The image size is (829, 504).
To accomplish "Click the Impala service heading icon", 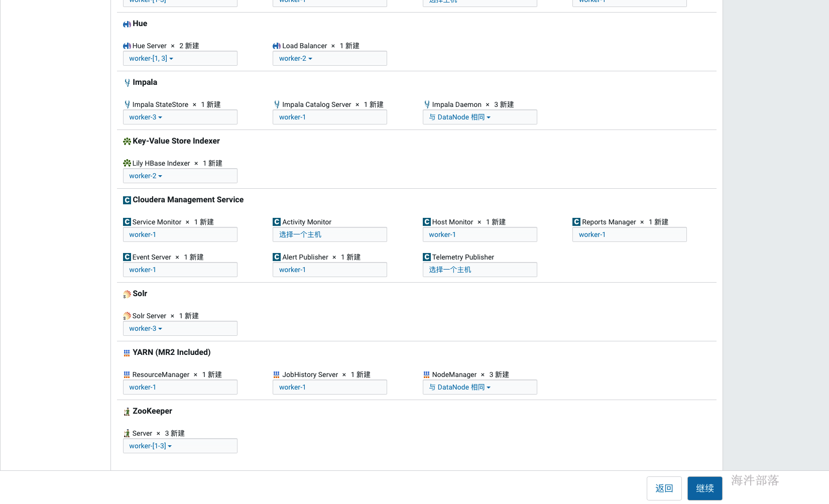I will 127,83.
